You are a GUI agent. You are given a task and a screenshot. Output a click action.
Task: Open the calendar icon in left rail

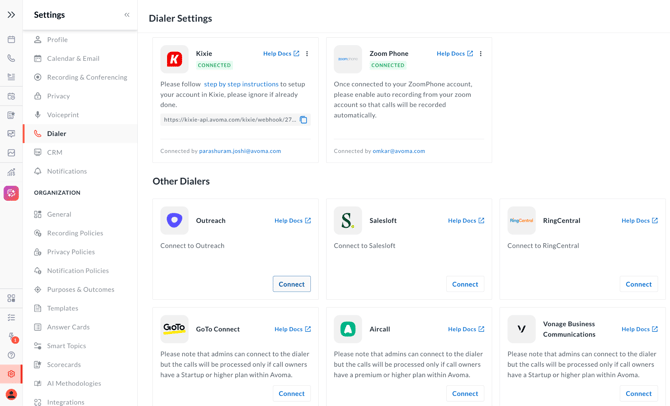tap(11, 39)
